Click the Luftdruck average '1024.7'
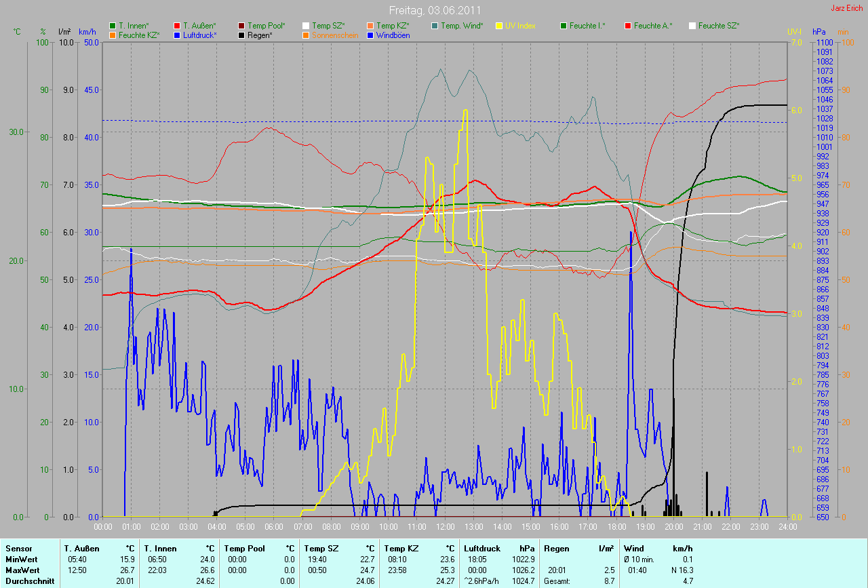The image size is (868, 588). (522, 581)
